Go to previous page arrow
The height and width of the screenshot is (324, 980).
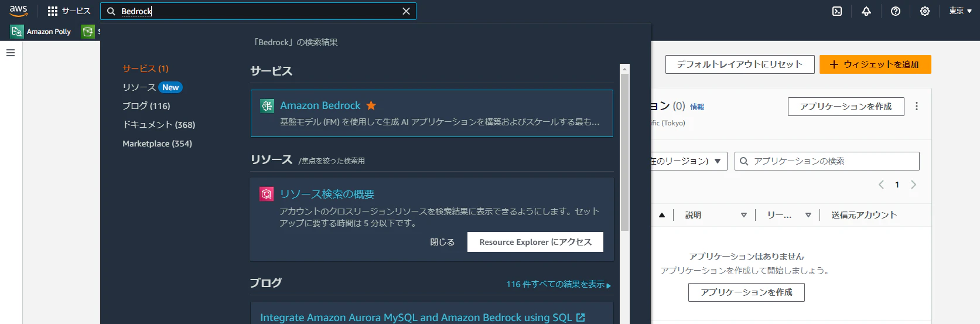pyautogui.click(x=881, y=185)
